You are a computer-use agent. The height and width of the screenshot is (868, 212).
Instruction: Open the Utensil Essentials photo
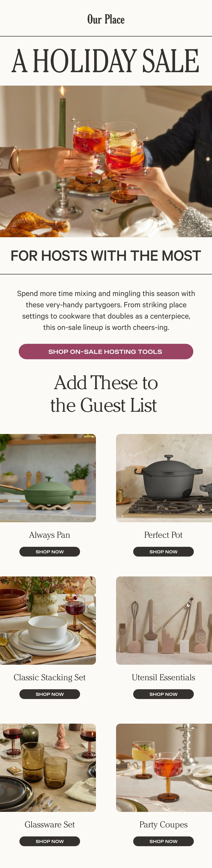(164, 621)
